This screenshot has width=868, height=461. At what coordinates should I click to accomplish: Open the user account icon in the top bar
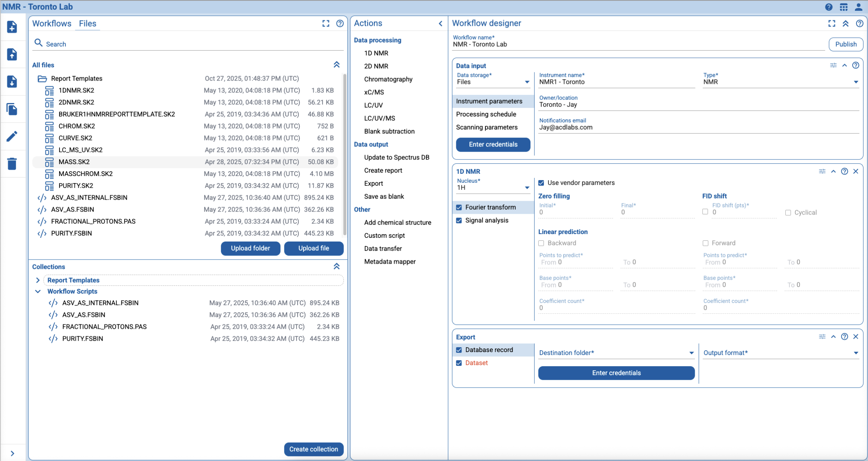pyautogui.click(x=858, y=7)
